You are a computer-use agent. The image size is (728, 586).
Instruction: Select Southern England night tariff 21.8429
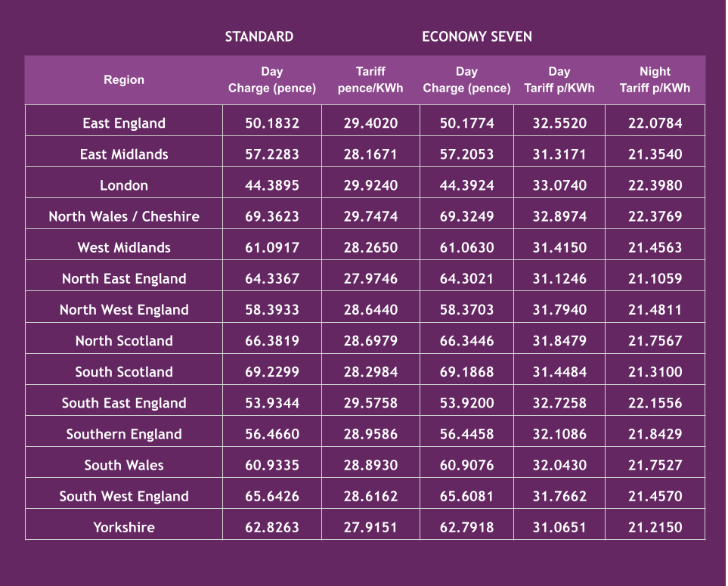pyautogui.click(x=655, y=434)
